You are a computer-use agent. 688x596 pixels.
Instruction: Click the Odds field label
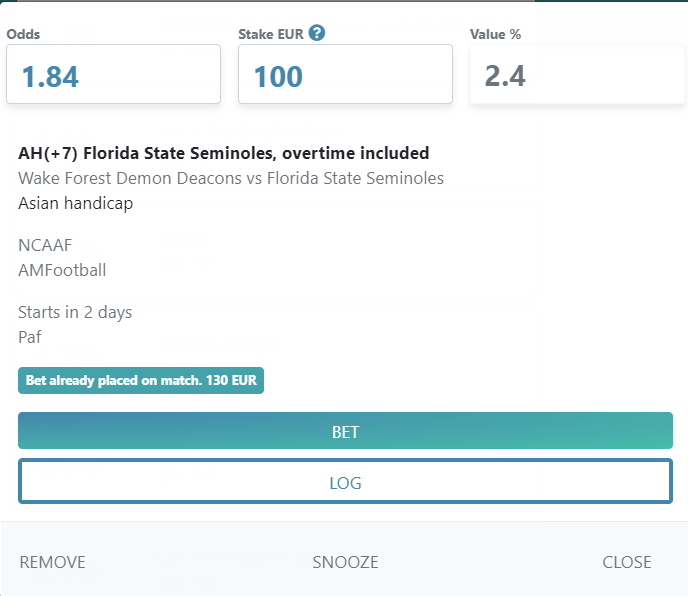[x=23, y=34]
